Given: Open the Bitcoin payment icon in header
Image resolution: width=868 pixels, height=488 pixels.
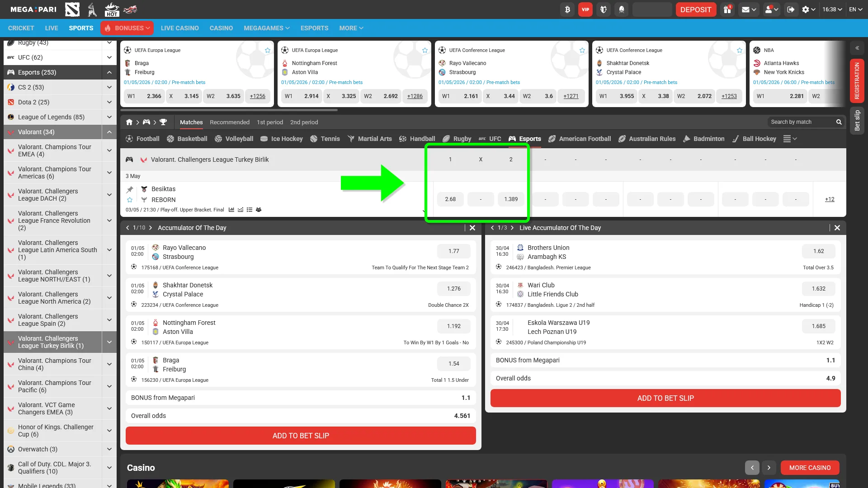Looking at the screenshot, I should coord(567,9).
